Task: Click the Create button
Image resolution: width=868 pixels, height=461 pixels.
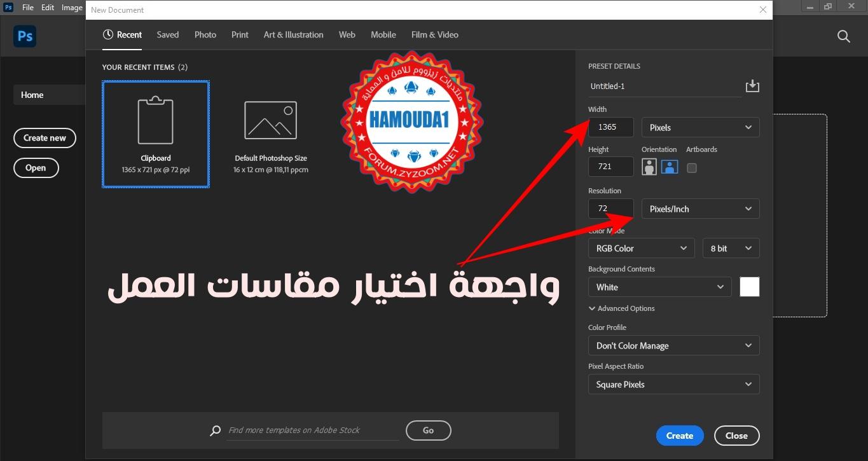Action: 680,436
